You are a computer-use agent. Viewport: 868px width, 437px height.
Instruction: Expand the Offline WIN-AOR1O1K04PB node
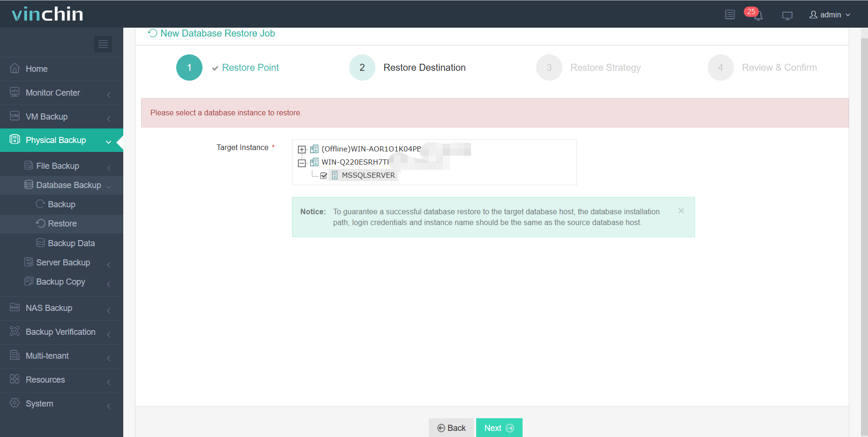point(302,150)
